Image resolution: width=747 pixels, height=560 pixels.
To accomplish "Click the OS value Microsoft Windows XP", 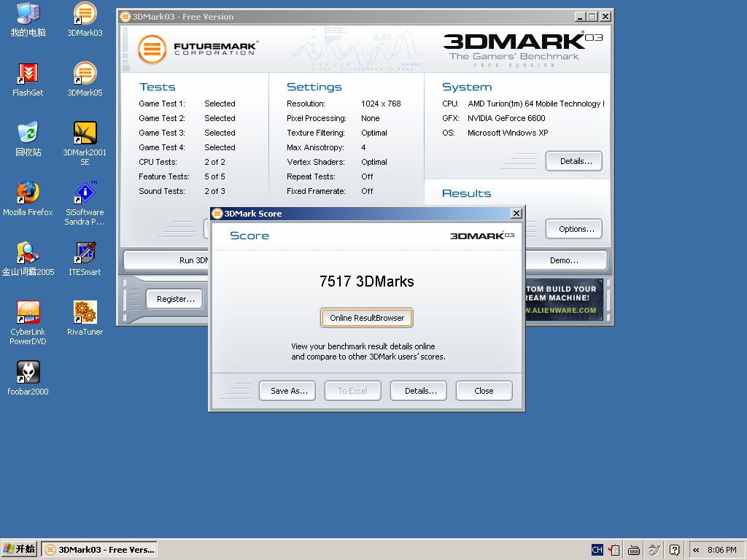I will pyautogui.click(x=508, y=133).
